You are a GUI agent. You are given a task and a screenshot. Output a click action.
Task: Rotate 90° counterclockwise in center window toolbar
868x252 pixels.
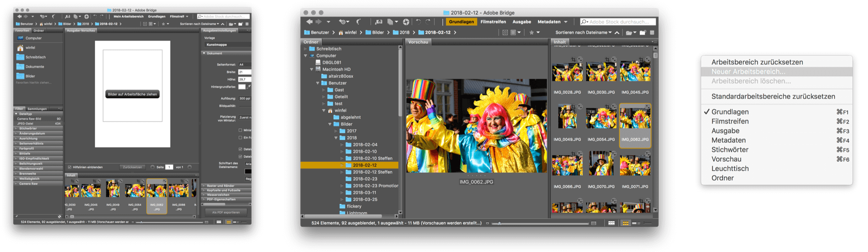click(418, 22)
